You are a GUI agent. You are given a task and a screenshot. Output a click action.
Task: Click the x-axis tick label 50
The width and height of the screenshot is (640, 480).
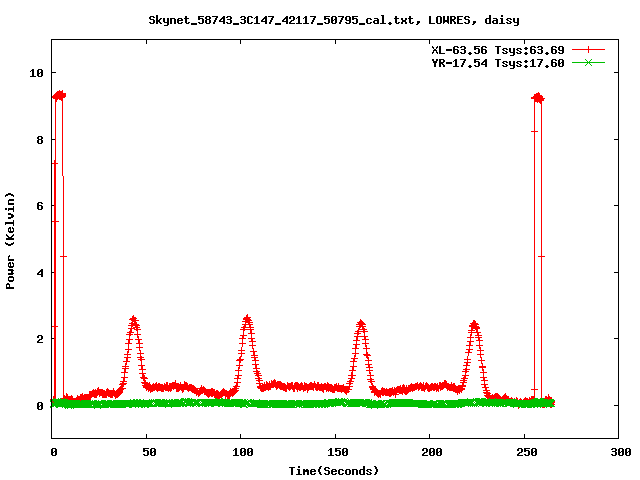pos(149,452)
